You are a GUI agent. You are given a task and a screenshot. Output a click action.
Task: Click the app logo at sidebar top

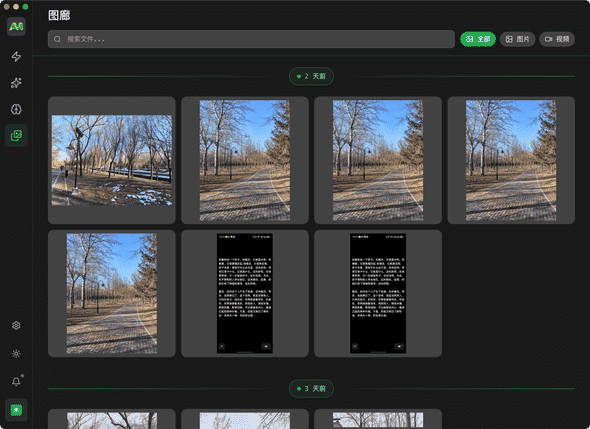pyautogui.click(x=16, y=26)
